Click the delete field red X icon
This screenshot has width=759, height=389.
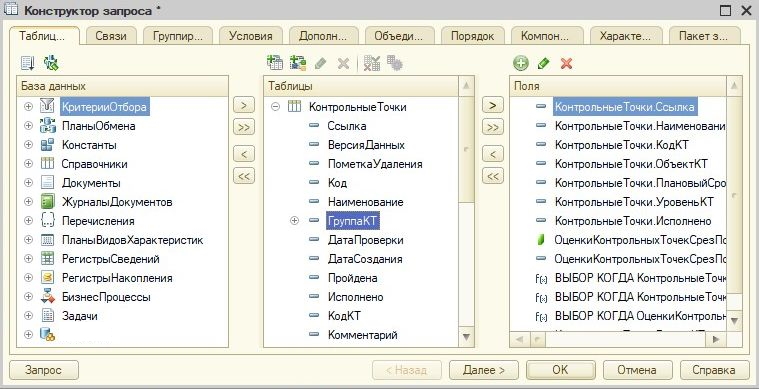566,63
